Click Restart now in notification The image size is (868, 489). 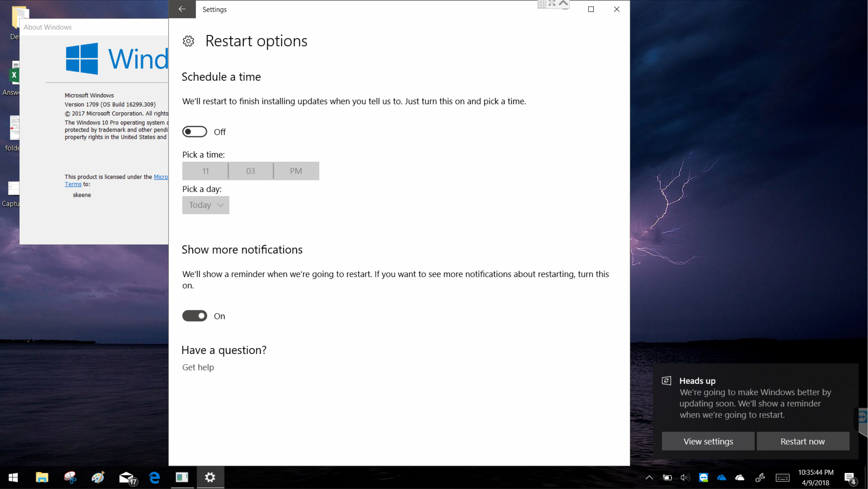tap(803, 441)
